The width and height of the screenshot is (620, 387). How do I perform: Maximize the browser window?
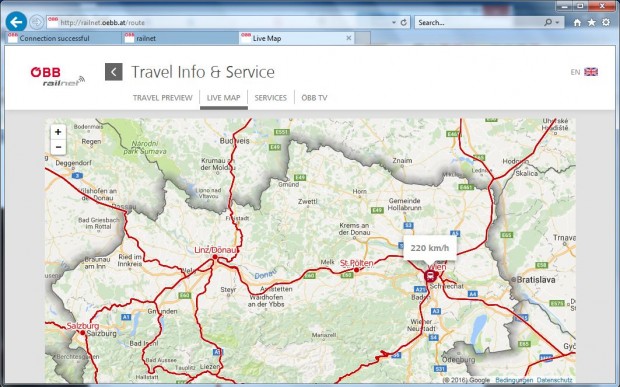click(x=580, y=6)
